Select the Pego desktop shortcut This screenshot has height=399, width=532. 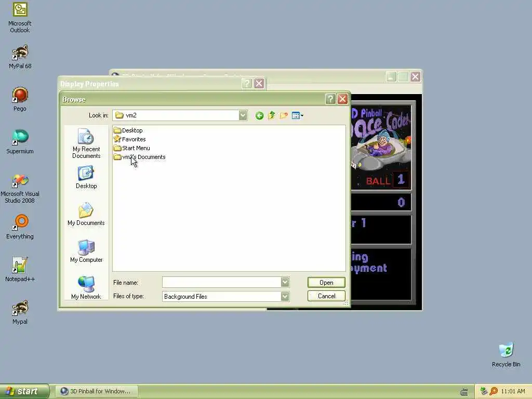20,99
